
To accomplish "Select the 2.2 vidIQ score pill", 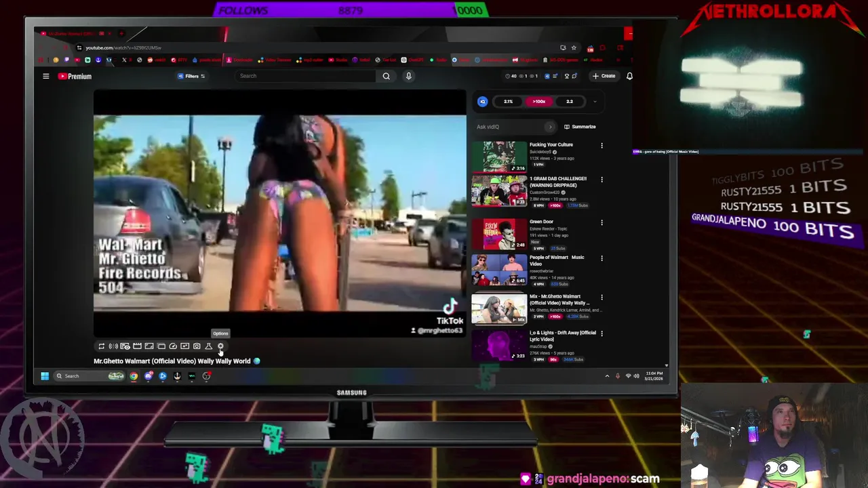I will [570, 102].
